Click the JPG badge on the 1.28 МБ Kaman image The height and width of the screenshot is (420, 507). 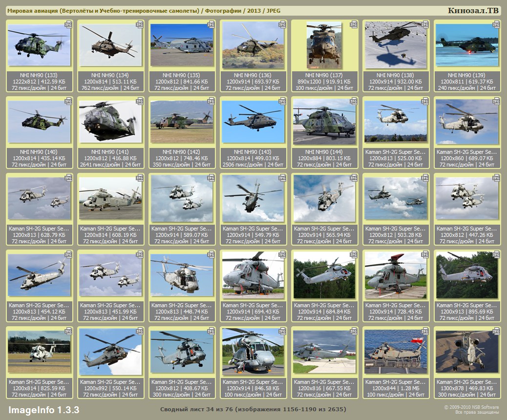pos(425,331)
